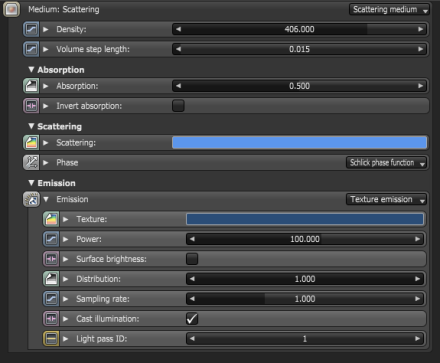Click the blue Scattering color swatch
Viewport: 440px width, 363px height.
click(299, 143)
